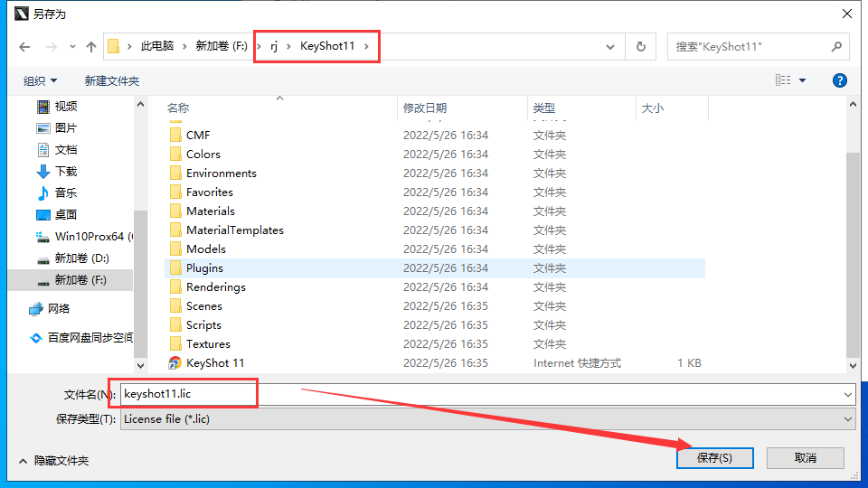This screenshot has height=488, width=868.
Task: Click the navigation pane scroll-up arrow
Action: click(141, 104)
